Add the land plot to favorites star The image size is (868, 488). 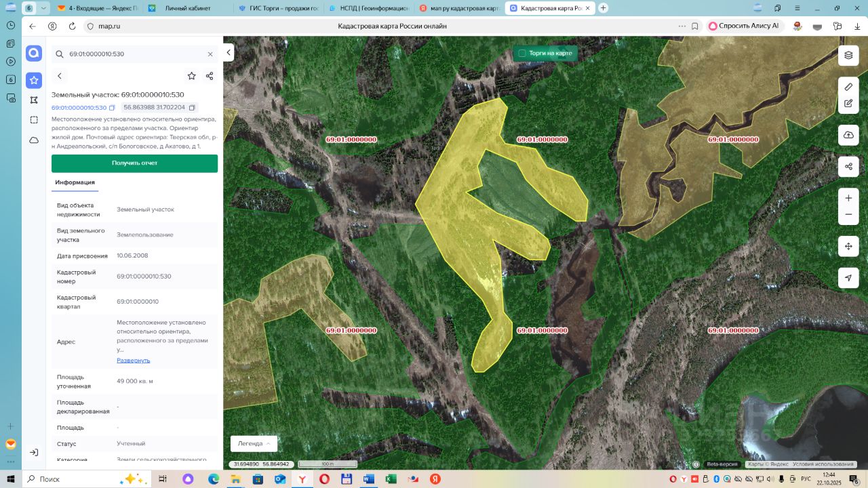192,76
